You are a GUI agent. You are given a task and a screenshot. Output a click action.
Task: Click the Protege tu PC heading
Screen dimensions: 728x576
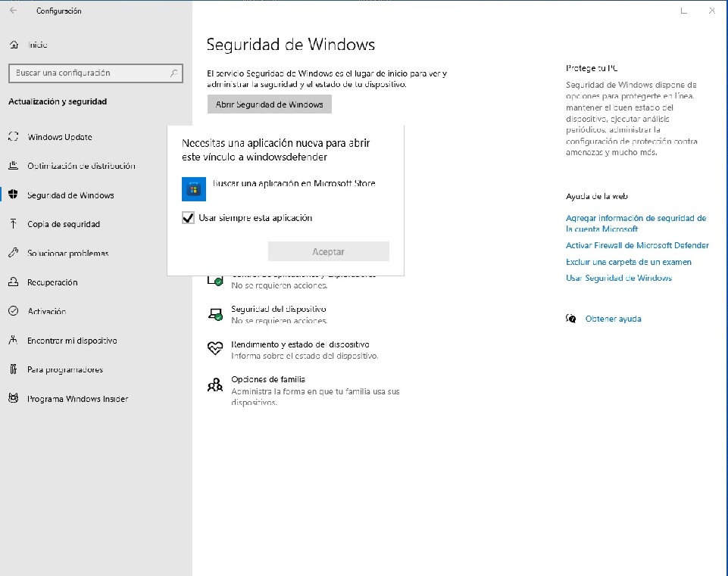(x=592, y=68)
